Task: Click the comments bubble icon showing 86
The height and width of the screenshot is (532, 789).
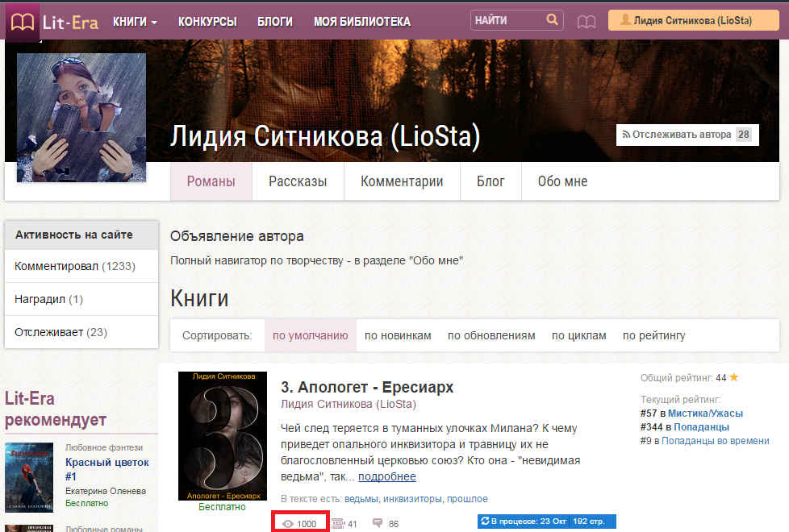Action: click(378, 524)
